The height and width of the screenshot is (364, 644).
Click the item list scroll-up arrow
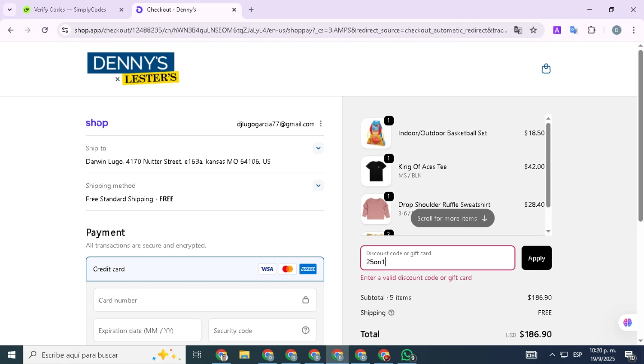(x=548, y=118)
